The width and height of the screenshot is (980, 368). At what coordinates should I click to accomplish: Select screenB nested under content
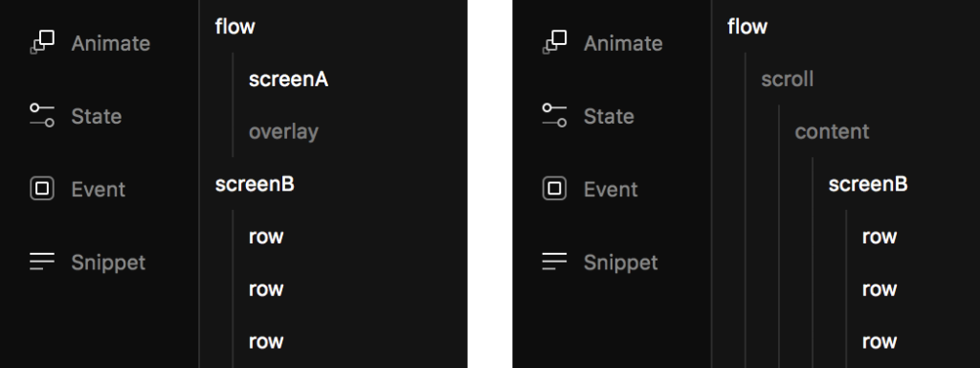[868, 185]
